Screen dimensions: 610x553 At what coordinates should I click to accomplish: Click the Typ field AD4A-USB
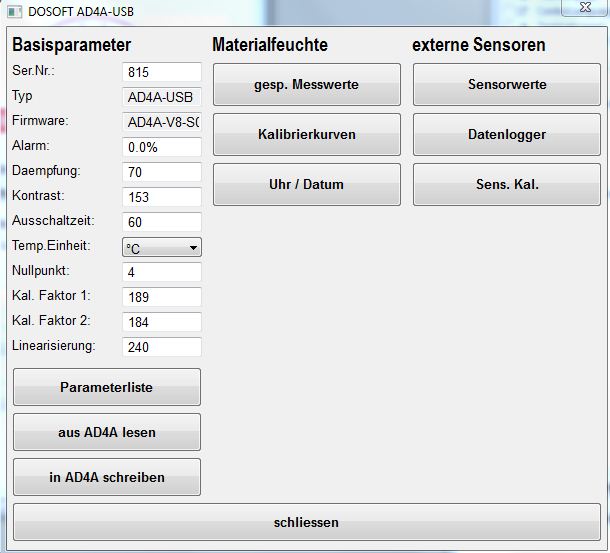tap(162, 97)
